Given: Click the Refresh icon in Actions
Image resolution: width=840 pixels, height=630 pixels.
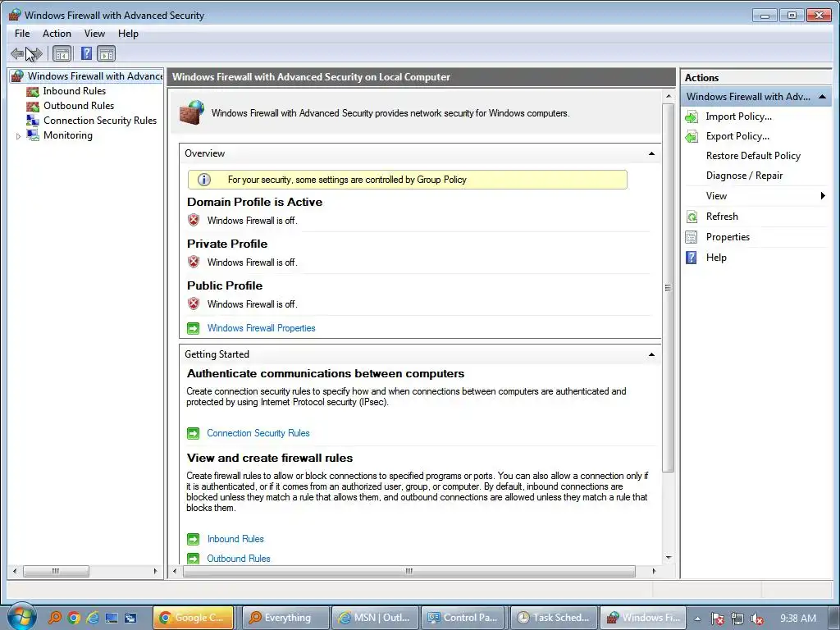Looking at the screenshot, I should click(692, 217).
